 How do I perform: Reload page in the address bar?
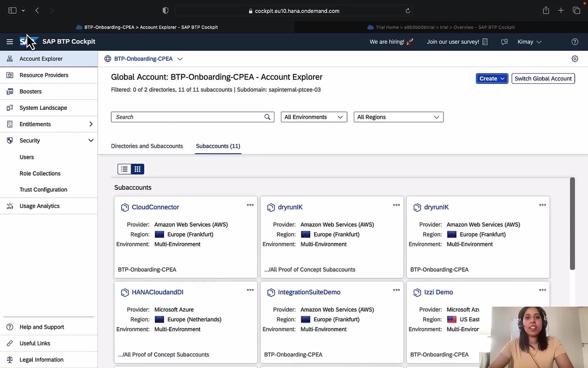point(408,11)
